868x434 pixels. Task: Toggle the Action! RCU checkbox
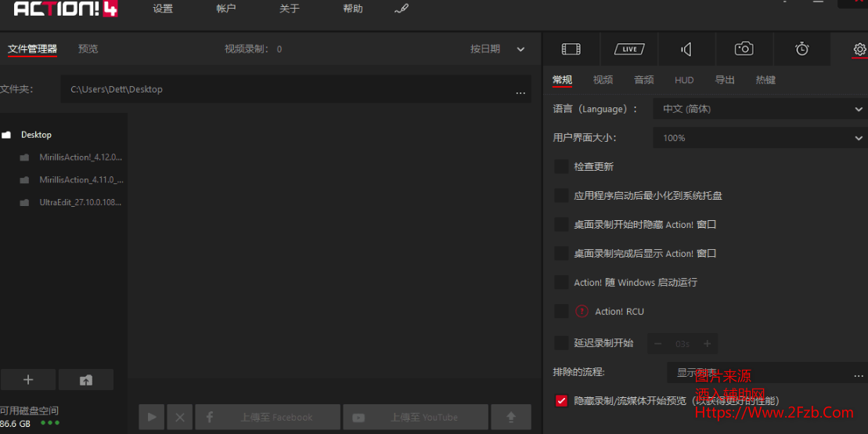pos(561,312)
